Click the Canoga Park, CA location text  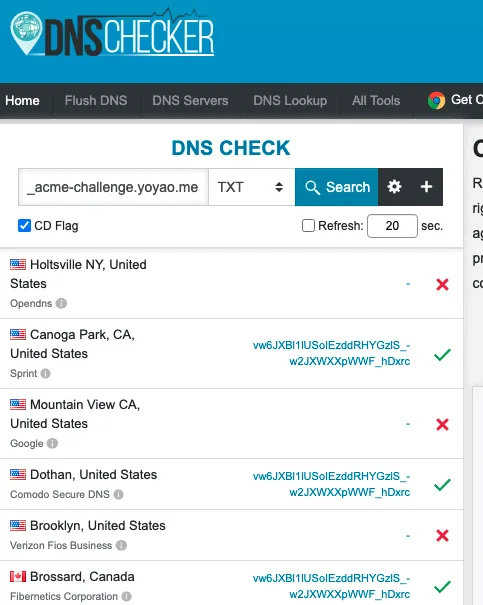point(73,344)
